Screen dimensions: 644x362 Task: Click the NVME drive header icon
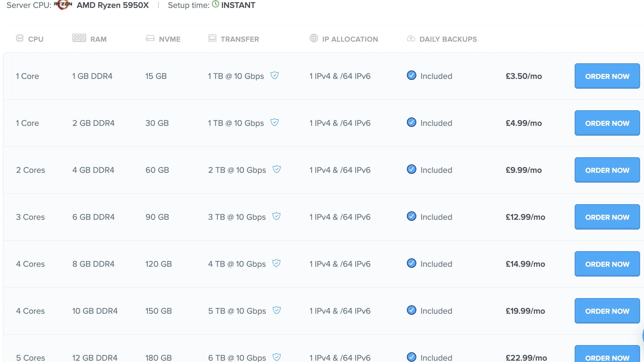[x=150, y=38]
